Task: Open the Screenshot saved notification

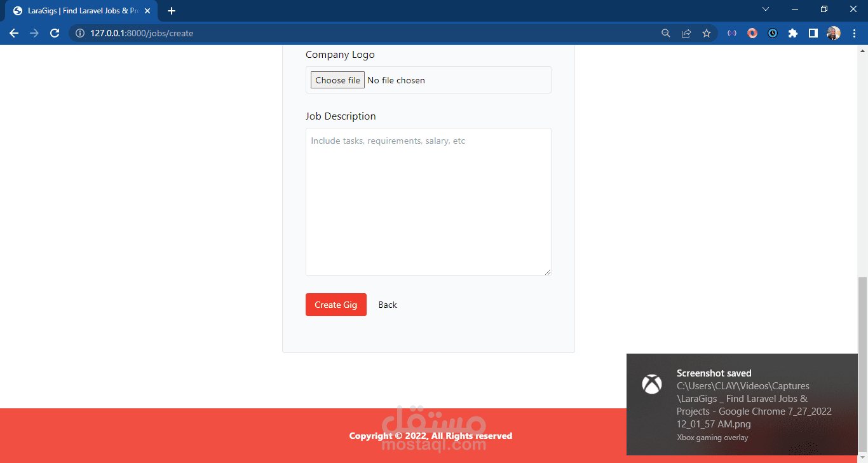Action: coord(742,404)
